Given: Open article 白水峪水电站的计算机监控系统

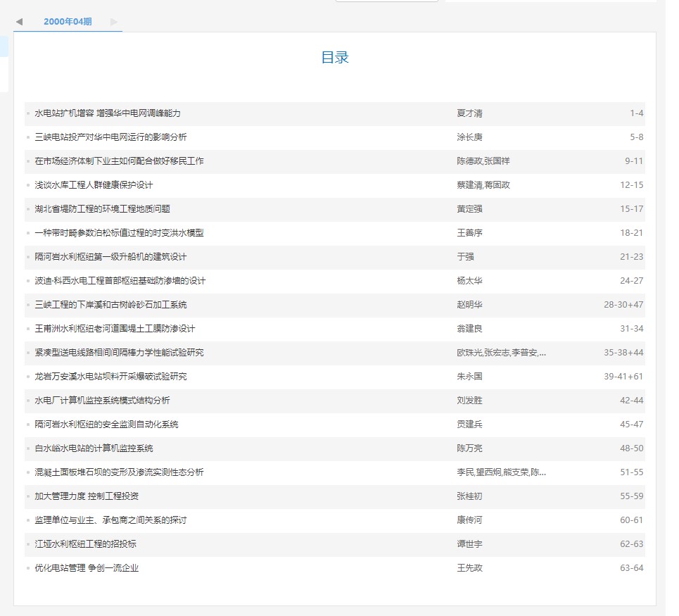Looking at the screenshot, I should click(x=94, y=448).
